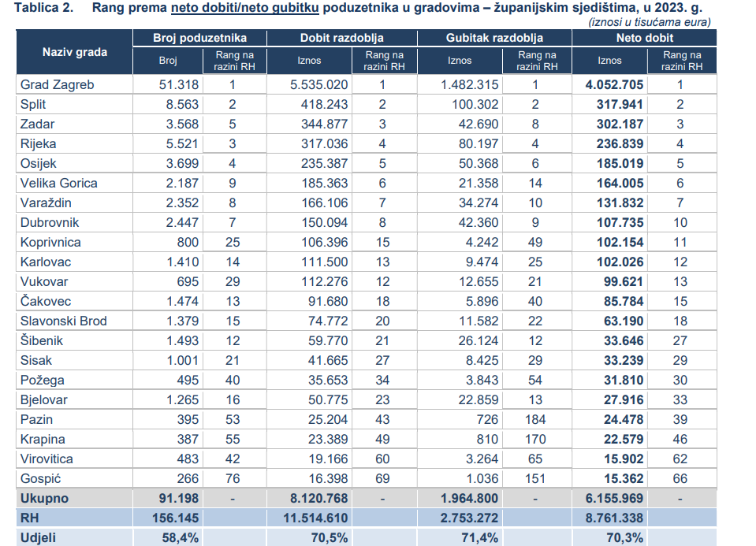Click the total net profit value 6.155.969

point(614,499)
